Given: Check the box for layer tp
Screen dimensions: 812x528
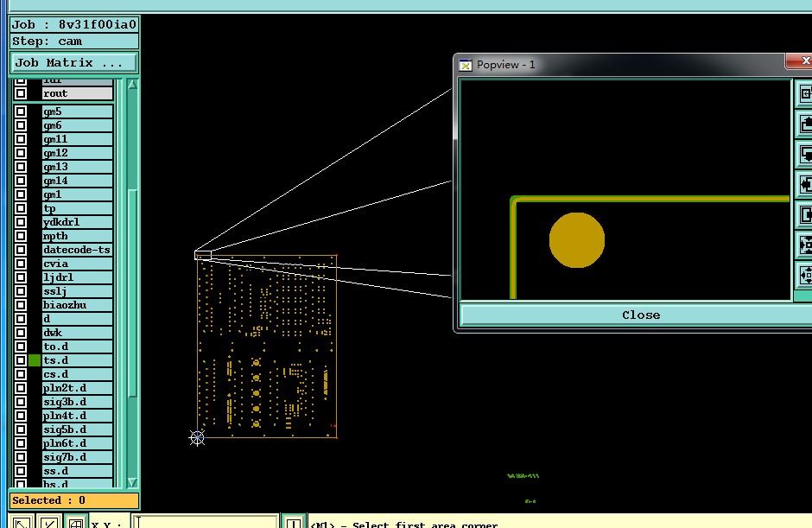Looking at the screenshot, I should point(21,208).
